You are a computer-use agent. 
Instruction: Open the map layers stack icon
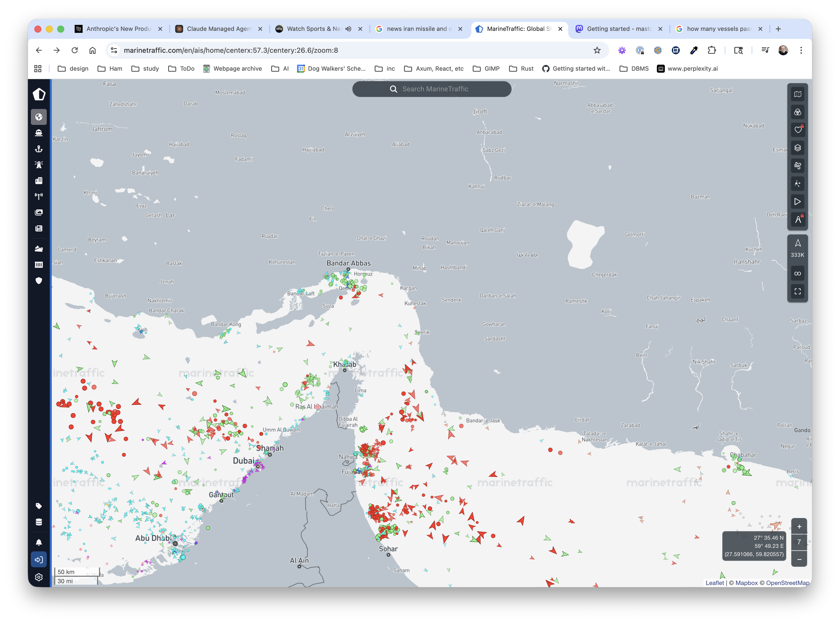[797, 148]
